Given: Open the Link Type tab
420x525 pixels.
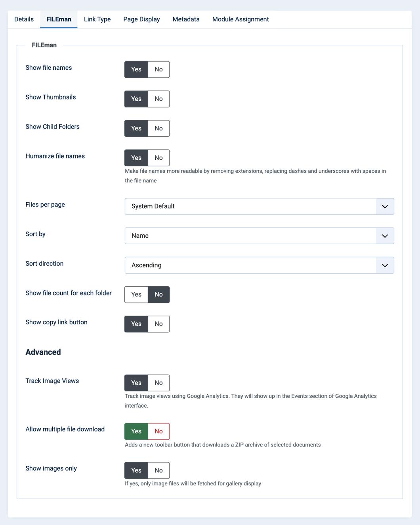Looking at the screenshot, I should (x=97, y=19).
